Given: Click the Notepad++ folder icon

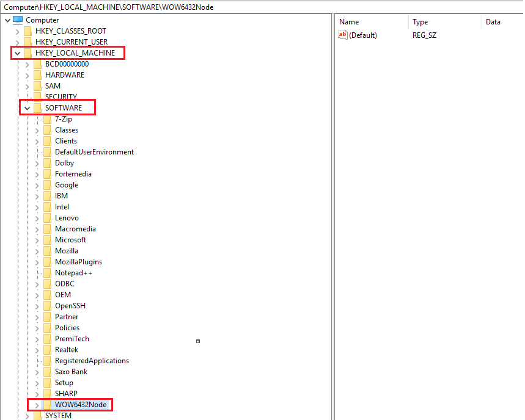Looking at the screenshot, I should 48,273.
